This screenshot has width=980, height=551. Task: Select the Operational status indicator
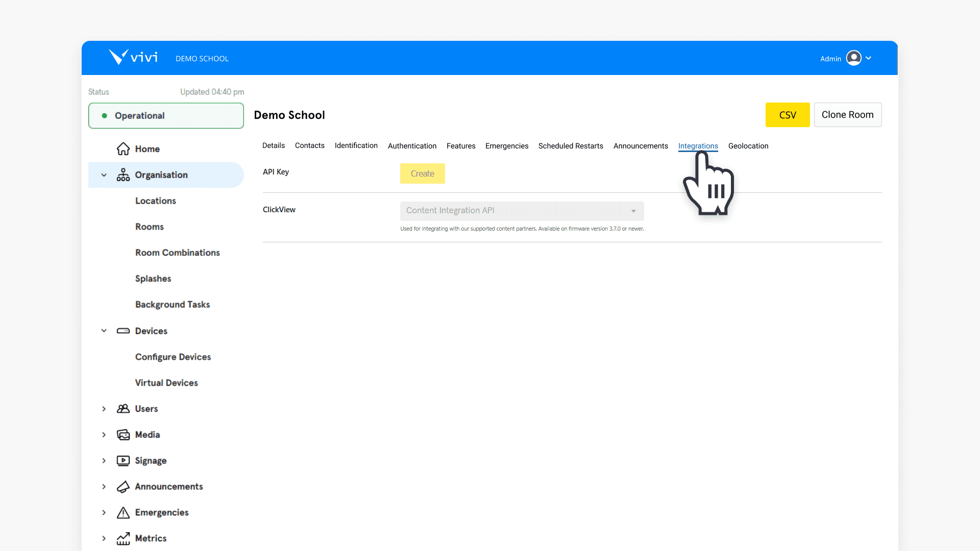tap(165, 115)
